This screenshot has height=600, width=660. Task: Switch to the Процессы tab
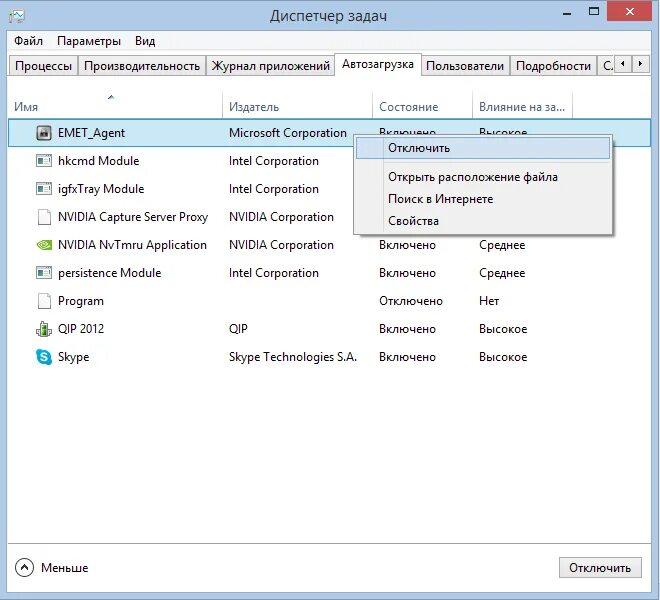pos(43,66)
